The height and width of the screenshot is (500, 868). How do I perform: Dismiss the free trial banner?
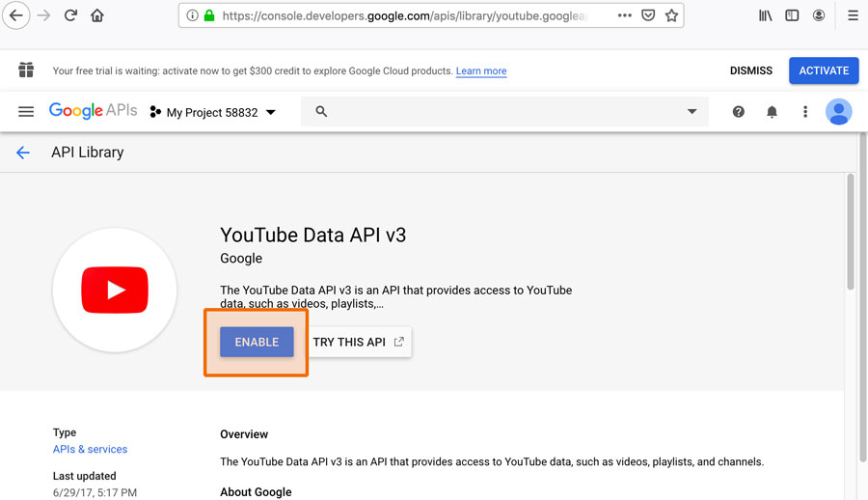pos(750,70)
